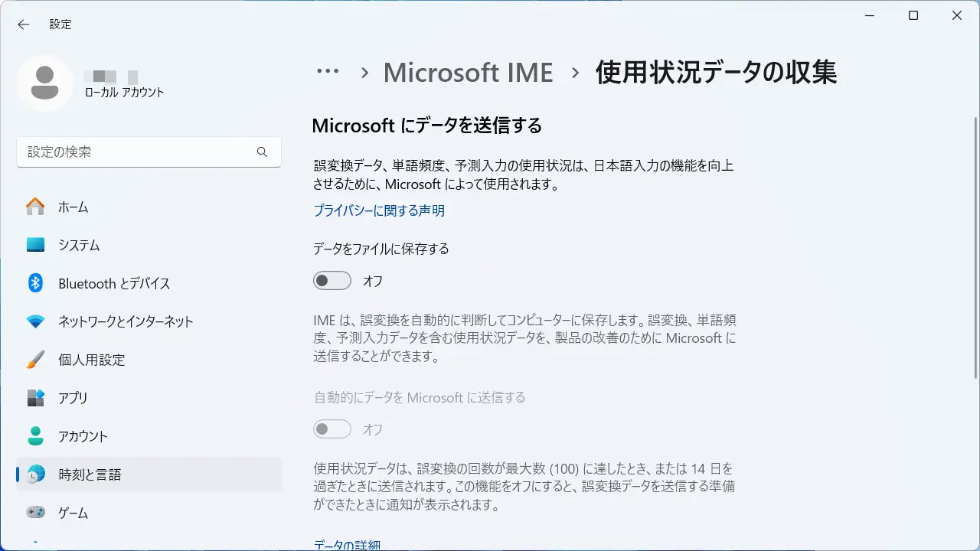
Task: Click the user profile avatar
Action: coord(45,83)
